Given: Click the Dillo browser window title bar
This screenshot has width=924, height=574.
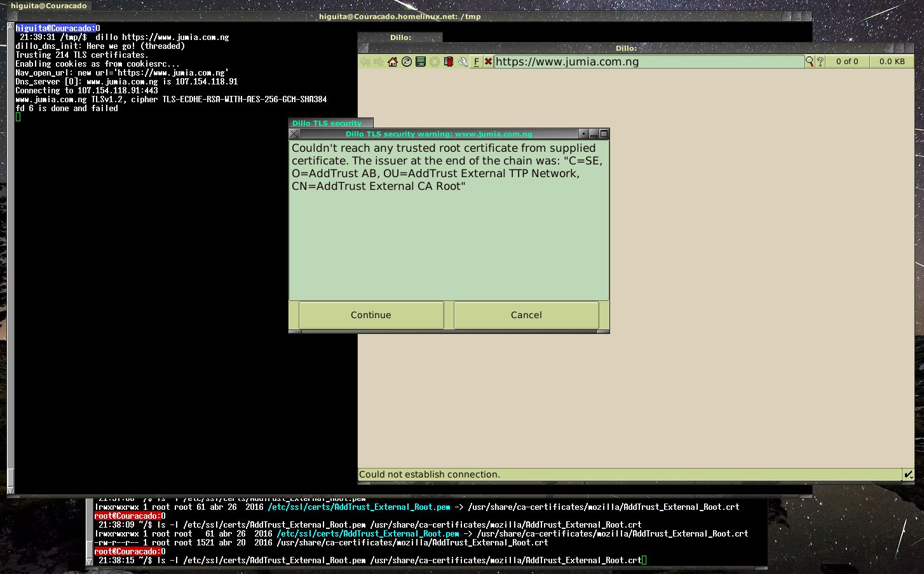Looking at the screenshot, I should 626,48.
